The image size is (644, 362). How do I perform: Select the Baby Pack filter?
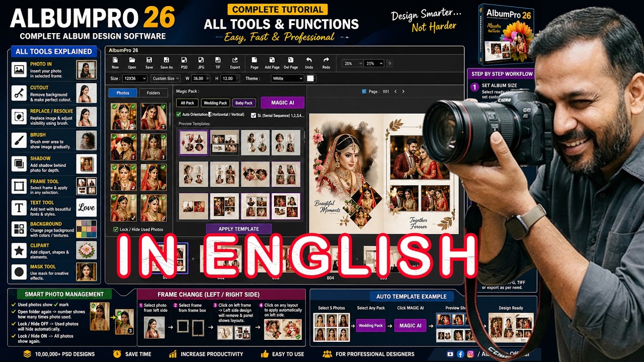[244, 103]
